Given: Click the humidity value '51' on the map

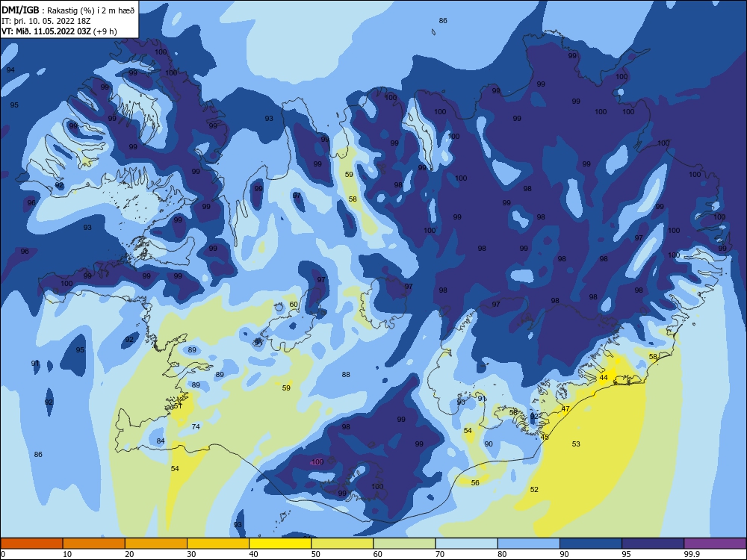Looking at the screenshot, I should [x=178, y=405].
